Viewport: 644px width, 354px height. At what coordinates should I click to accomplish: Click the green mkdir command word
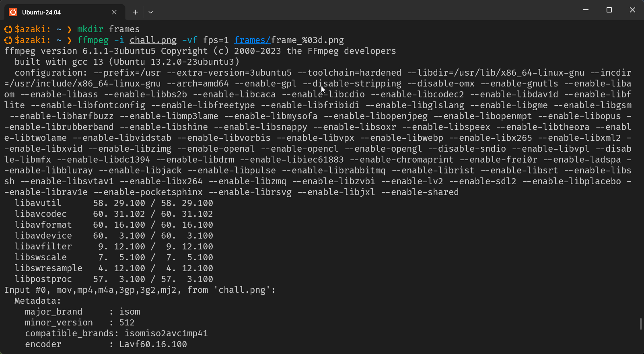(x=90, y=29)
